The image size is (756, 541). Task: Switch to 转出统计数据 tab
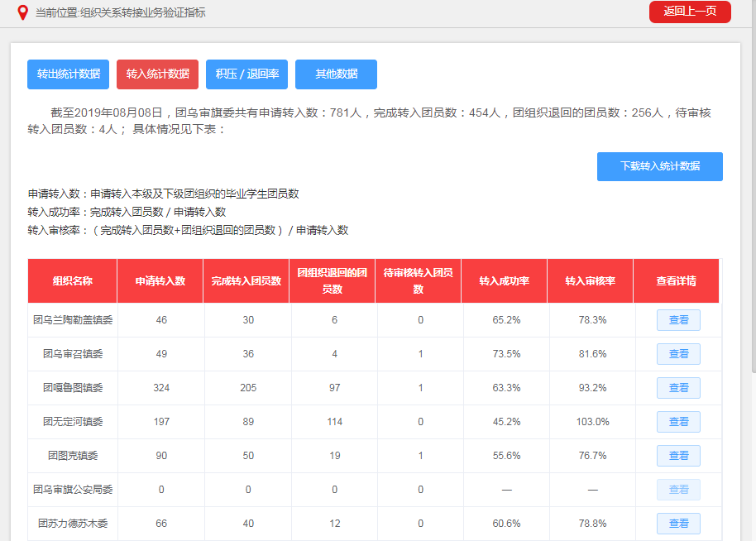point(68,74)
